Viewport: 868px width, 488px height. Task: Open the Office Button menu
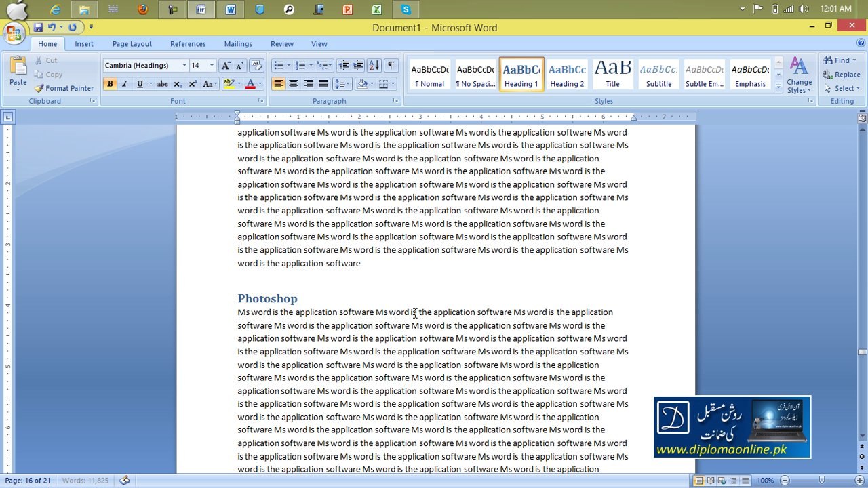pyautogui.click(x=14, y=33)
